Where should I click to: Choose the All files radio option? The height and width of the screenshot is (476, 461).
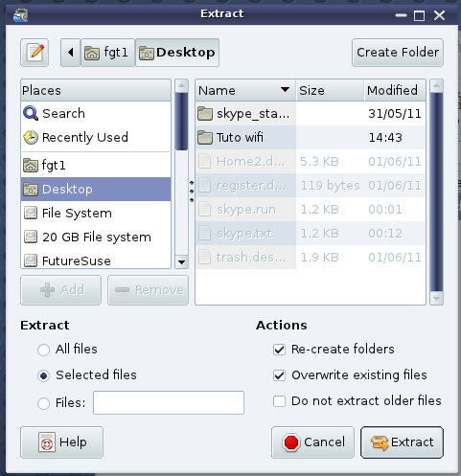[43, 350]
